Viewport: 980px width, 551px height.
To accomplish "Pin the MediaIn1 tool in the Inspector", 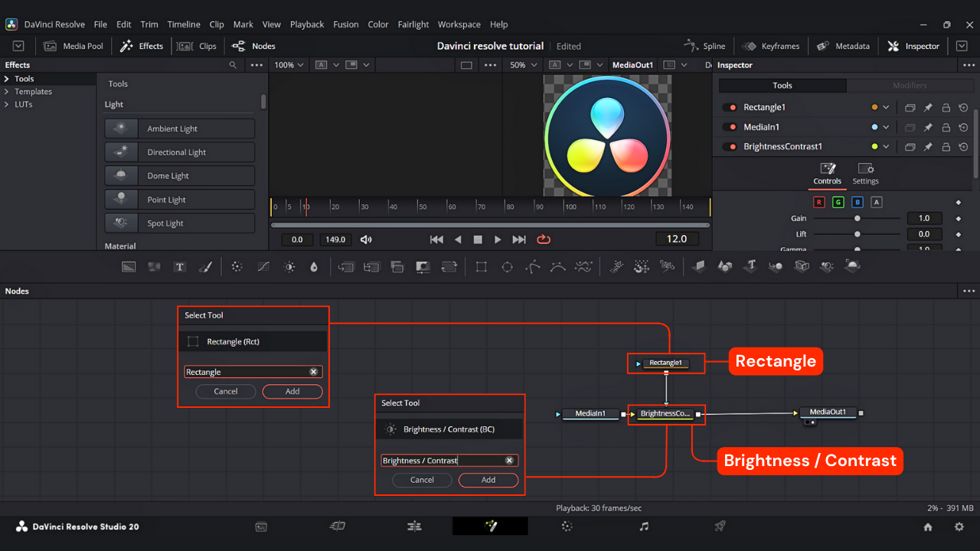I will pos(927,127).
